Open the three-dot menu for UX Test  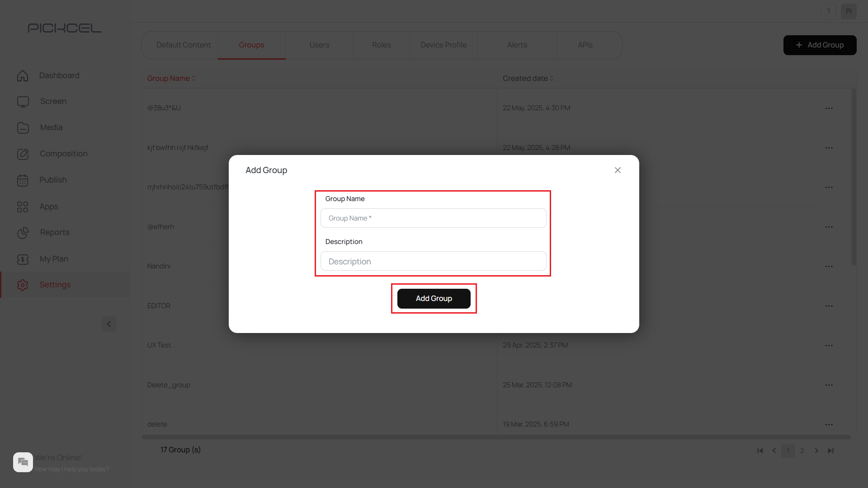pyautogui.click(x=829, y=345)
